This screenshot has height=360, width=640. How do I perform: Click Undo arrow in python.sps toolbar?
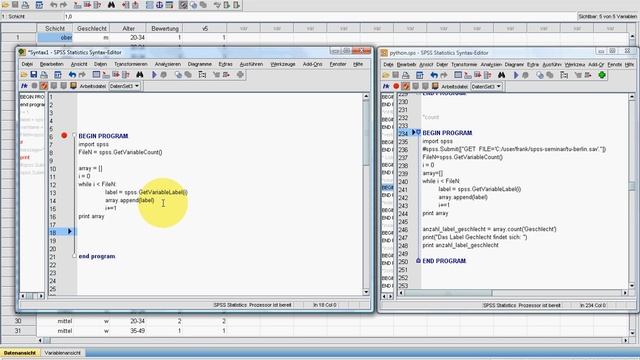[434, 75]
